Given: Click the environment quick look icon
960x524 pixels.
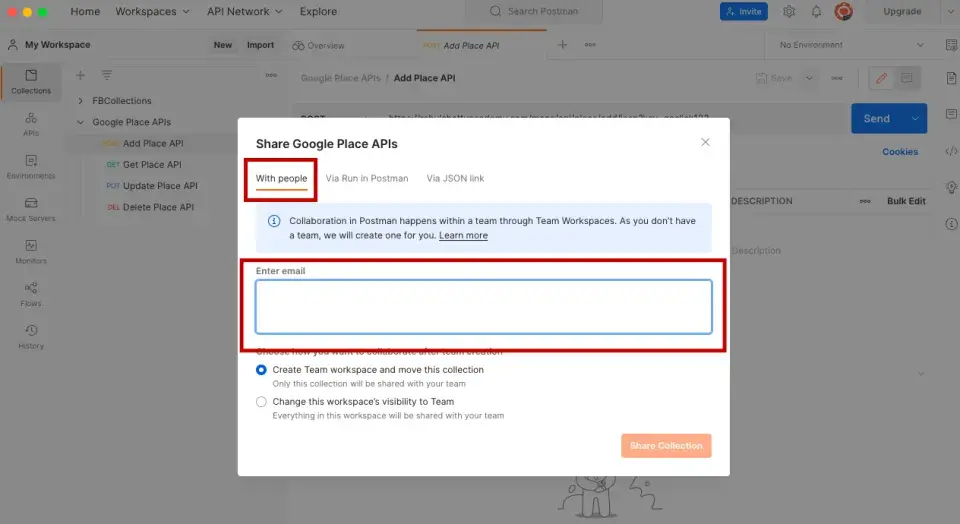Looking at the screenshot, I should [951, 45].
